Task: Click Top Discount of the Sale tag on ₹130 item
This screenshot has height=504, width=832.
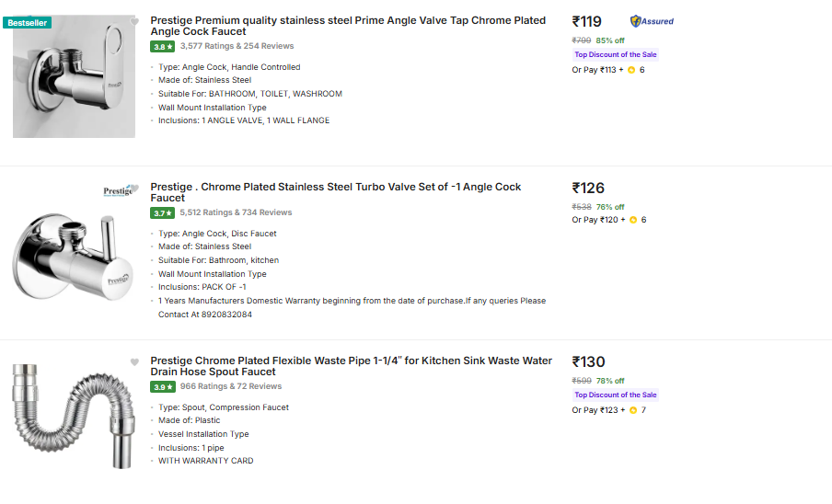Action: (x=616, y=395)
